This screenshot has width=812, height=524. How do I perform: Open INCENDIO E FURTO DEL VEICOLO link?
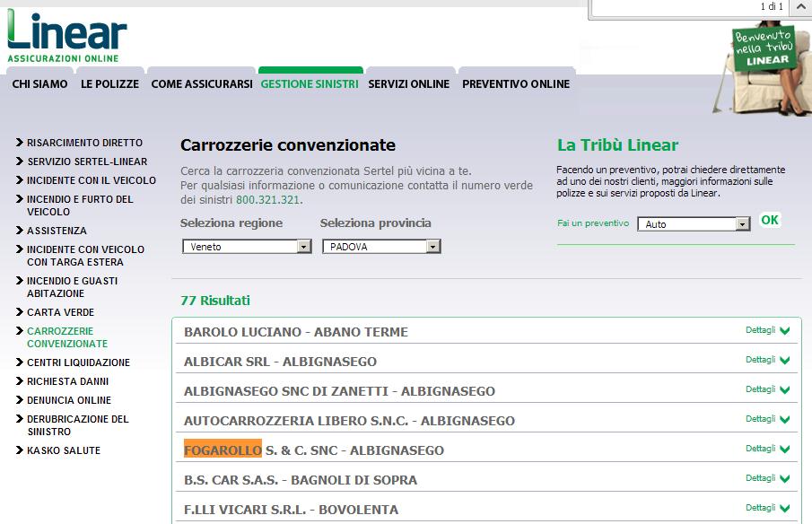click(80, 205)
